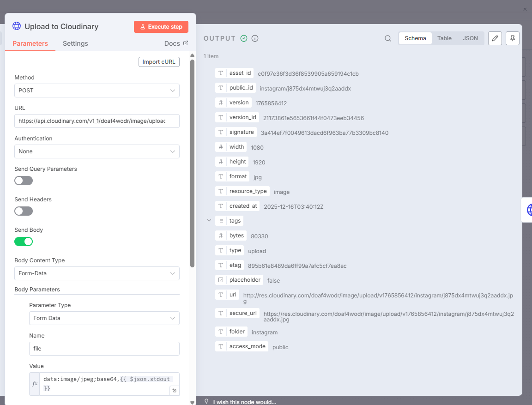Expand the tags field in output

point(209,221)
